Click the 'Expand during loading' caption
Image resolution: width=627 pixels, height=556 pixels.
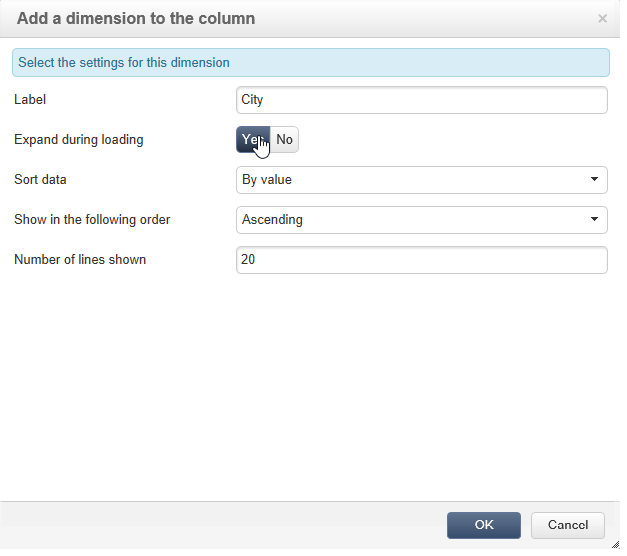[x=79, y=140]
